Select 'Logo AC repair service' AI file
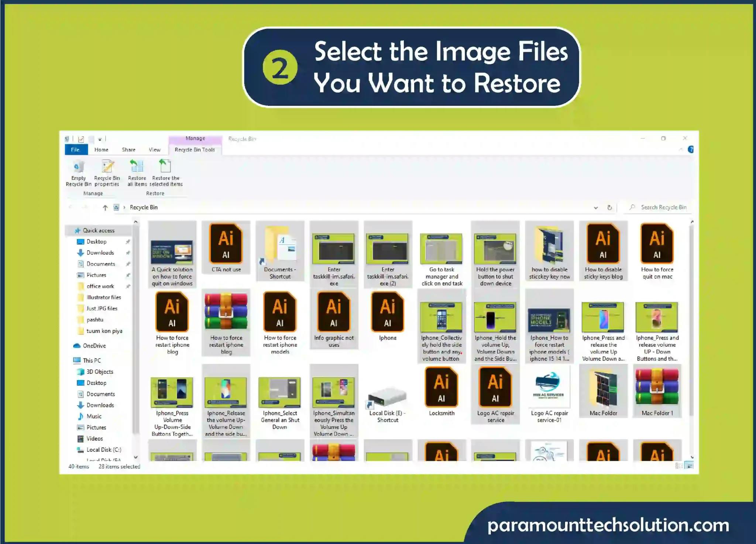 pyautogui.click(x=495, y=394)
